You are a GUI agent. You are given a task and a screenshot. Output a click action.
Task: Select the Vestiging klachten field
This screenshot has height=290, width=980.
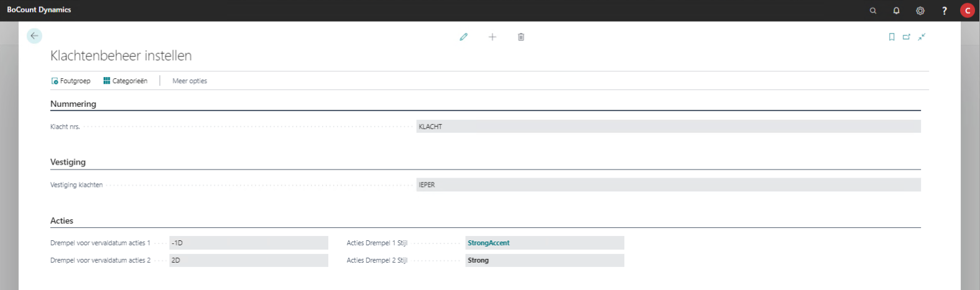click(x=668, y=185)
